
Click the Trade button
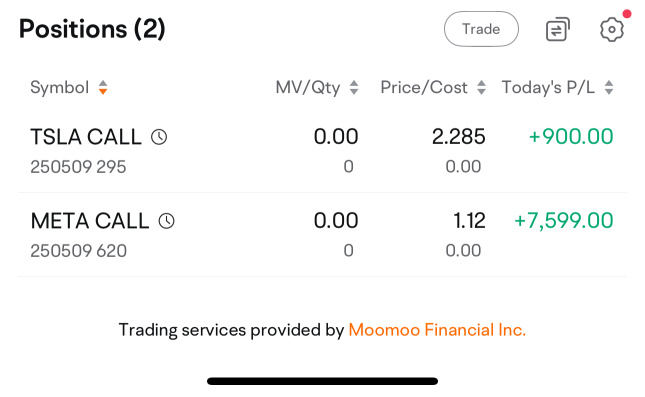pos(481,29)
